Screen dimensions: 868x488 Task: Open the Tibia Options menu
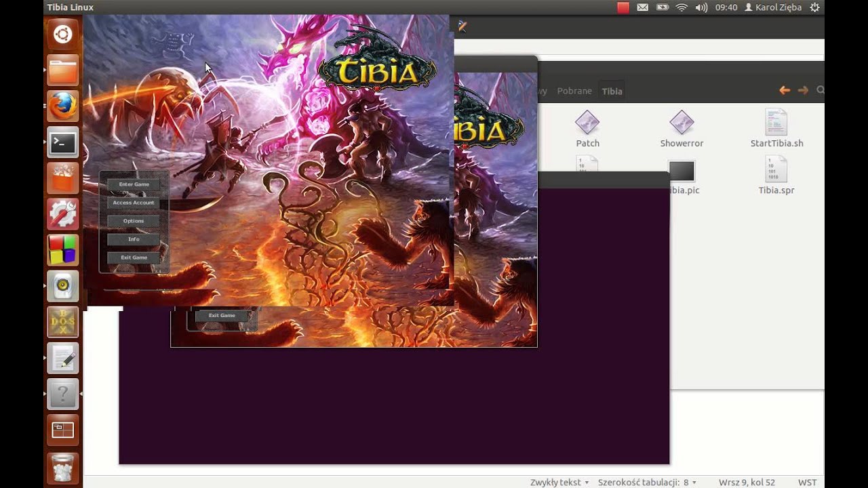(x=134, y=221)
